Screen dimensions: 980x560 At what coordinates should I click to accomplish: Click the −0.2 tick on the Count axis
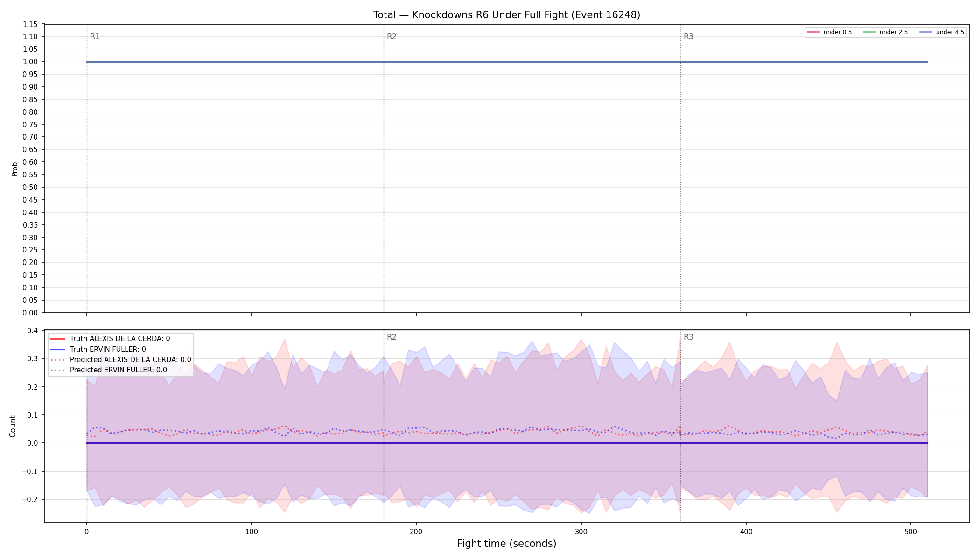point(29,499)
